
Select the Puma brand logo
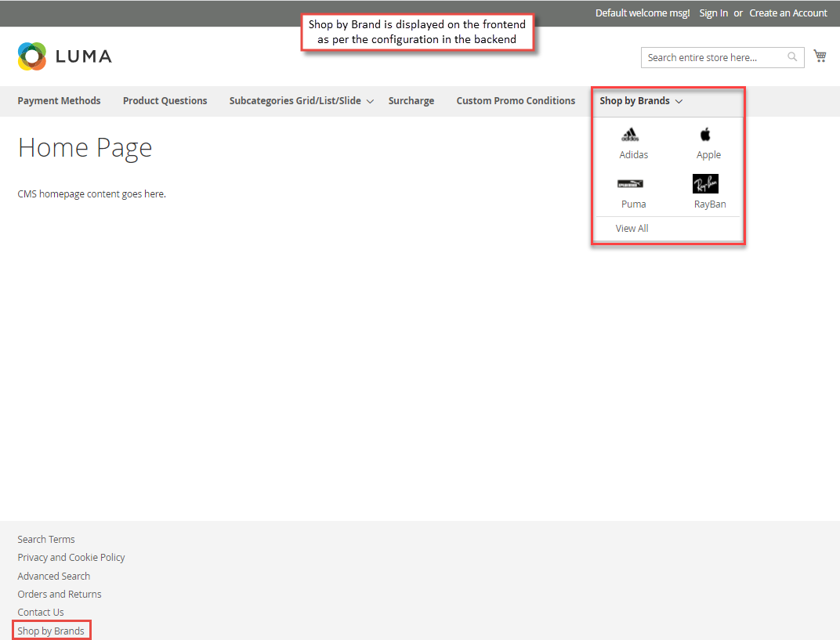click(x=630, y=184)
